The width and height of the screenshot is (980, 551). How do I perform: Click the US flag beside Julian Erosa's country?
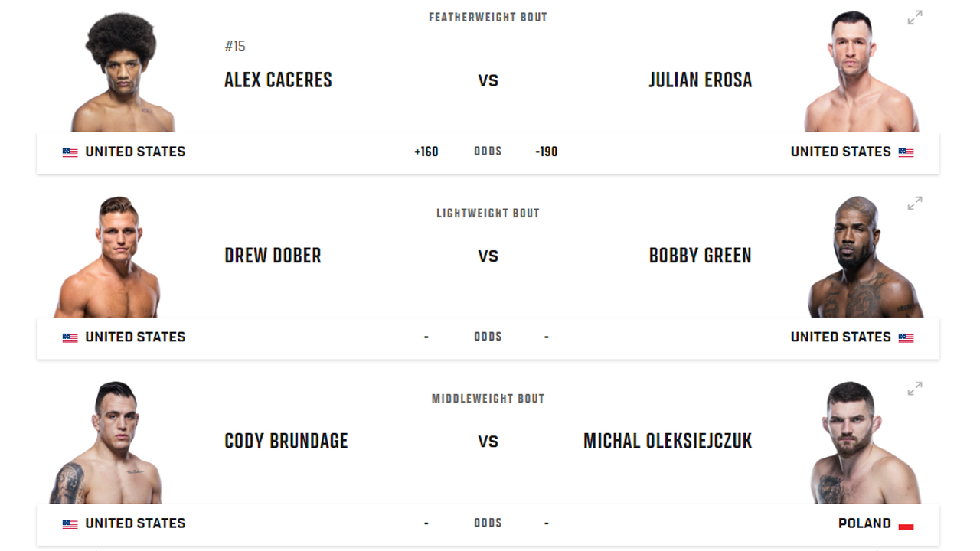[906, 152]
